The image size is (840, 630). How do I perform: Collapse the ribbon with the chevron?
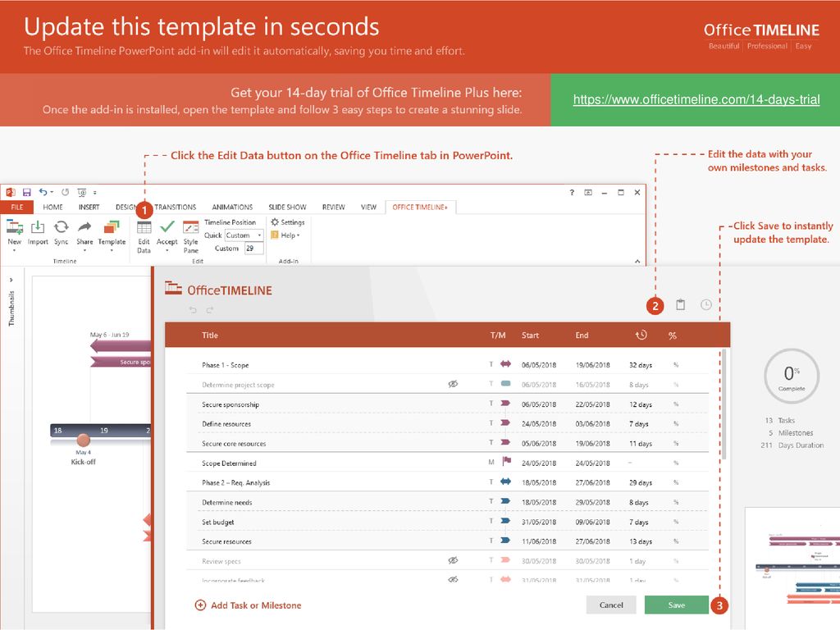[x=637, y=262]
